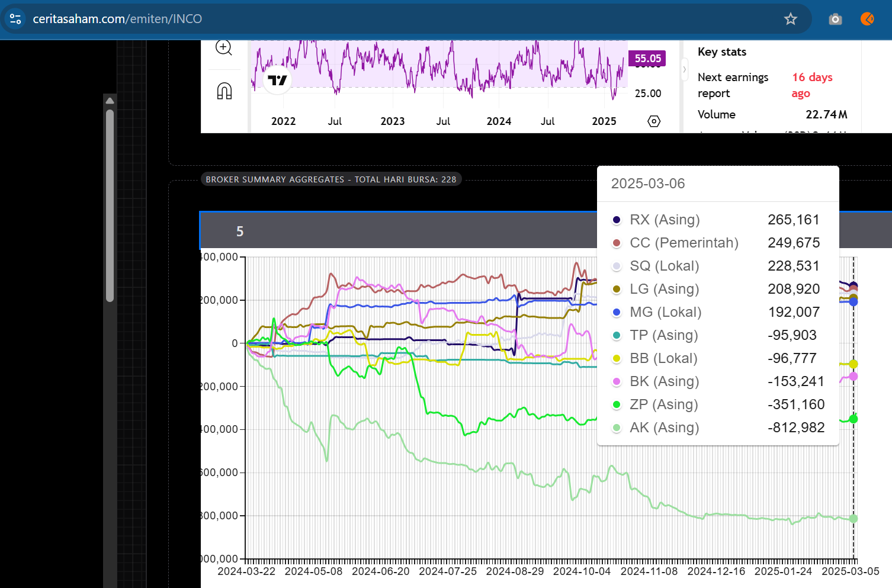Click the URL address bar text
Screen dimensions: 892x588
(x=117, y=19)
